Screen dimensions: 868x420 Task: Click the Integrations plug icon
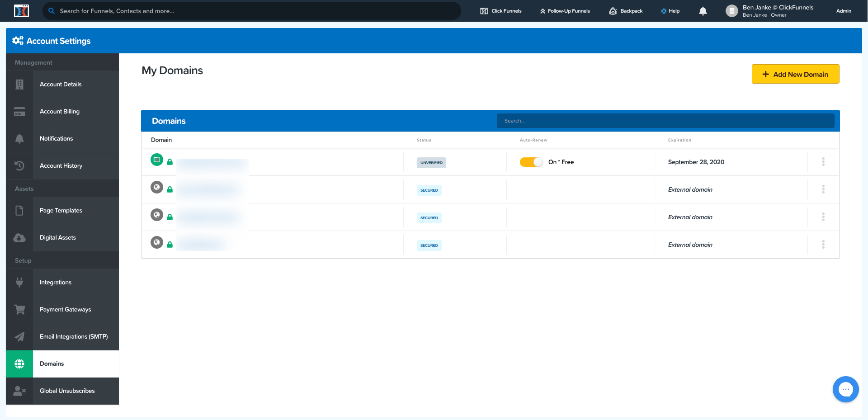[19, 283]
